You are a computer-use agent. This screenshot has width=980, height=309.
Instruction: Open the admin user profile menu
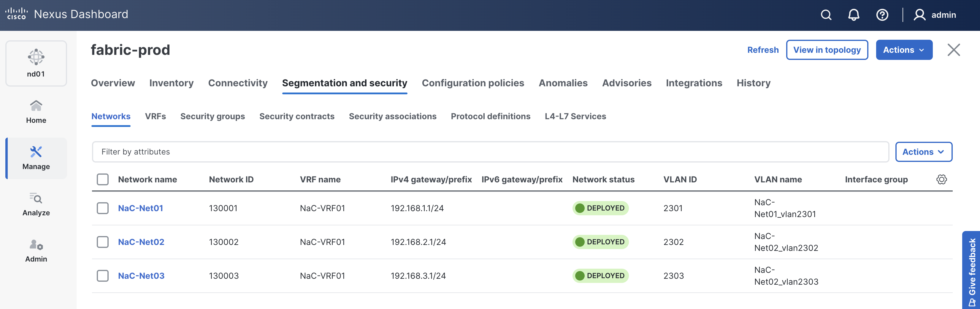(x=935, y=15)
